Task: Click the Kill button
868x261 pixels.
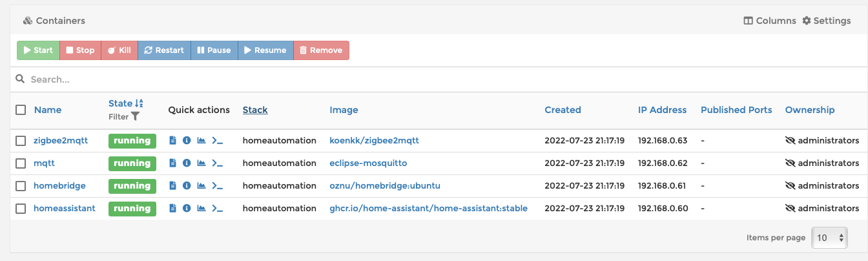Action: pos(119,50)
